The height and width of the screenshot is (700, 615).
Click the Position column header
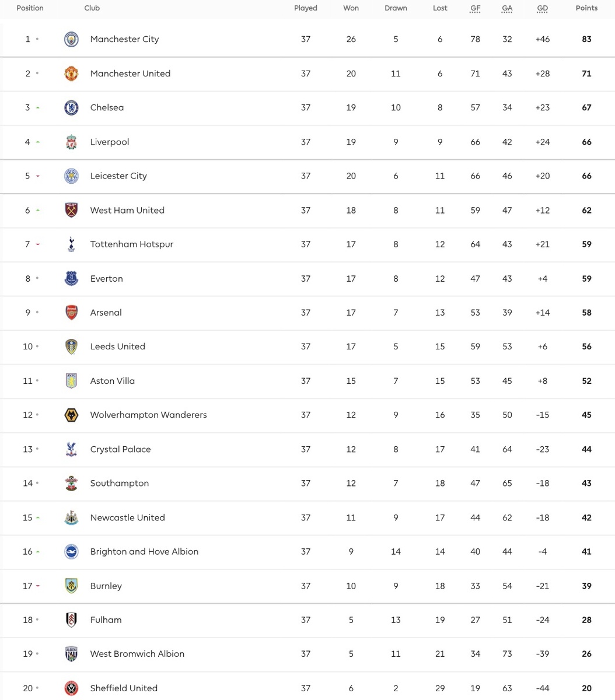tap(30, 8)
